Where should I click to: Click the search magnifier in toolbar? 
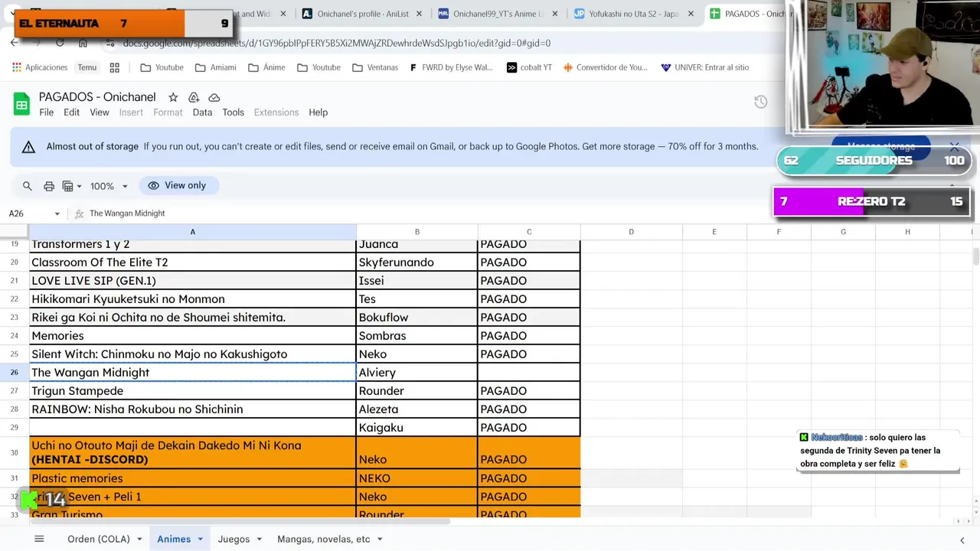28,186
